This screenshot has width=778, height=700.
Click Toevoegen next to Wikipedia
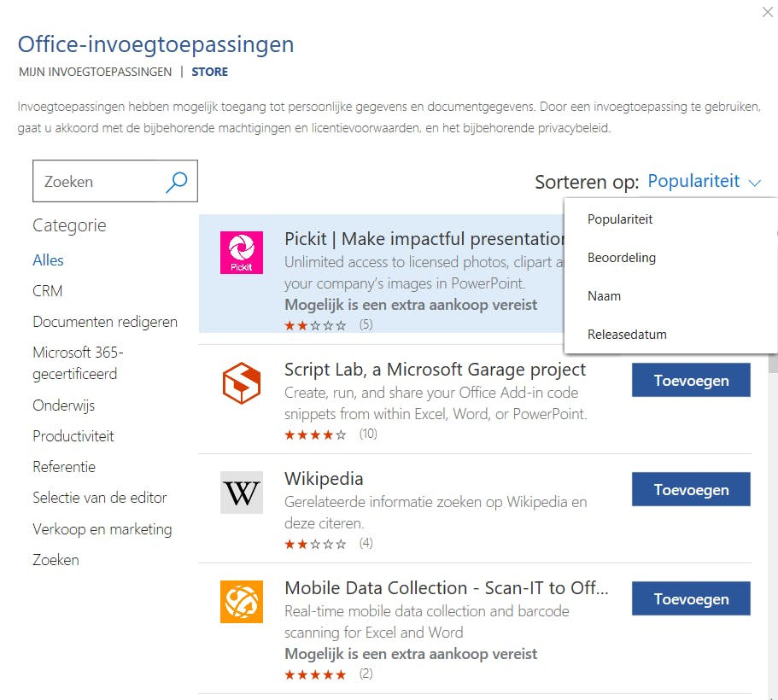[x=690, y=489]
